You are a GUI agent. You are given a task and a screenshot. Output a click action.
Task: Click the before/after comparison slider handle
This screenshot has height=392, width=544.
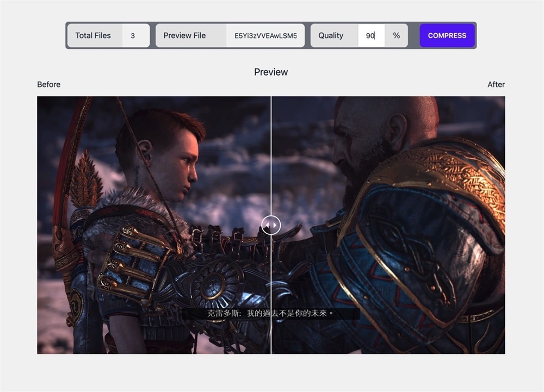271,225
